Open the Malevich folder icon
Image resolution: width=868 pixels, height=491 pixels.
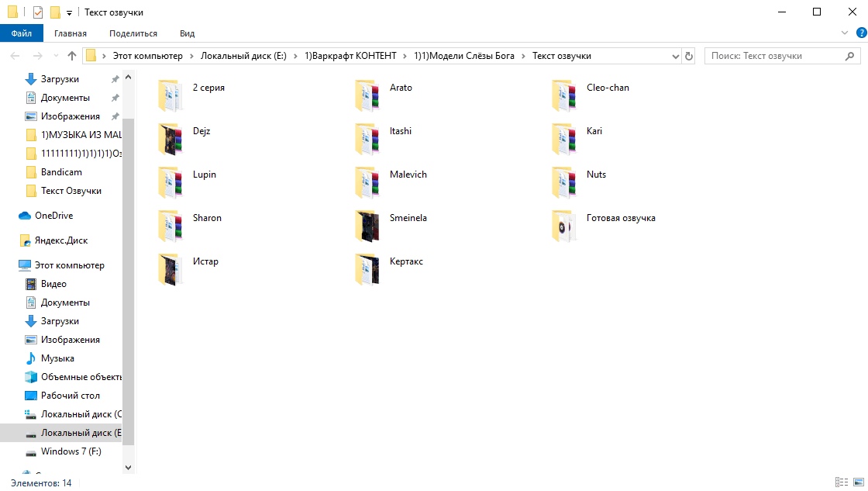(x=367, y=182)
